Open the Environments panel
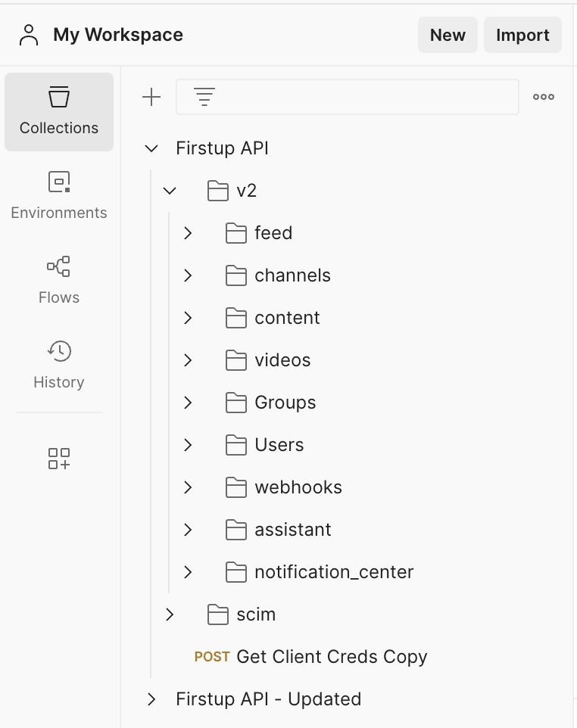This screenshot has width=577, height=728. [x=58, y=194]
